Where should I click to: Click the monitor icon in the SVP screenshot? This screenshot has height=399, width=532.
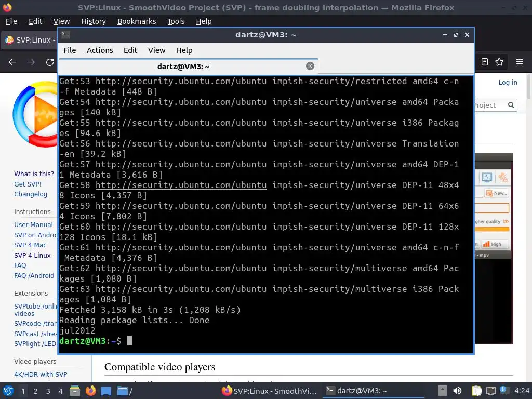(x=487, y=177)
